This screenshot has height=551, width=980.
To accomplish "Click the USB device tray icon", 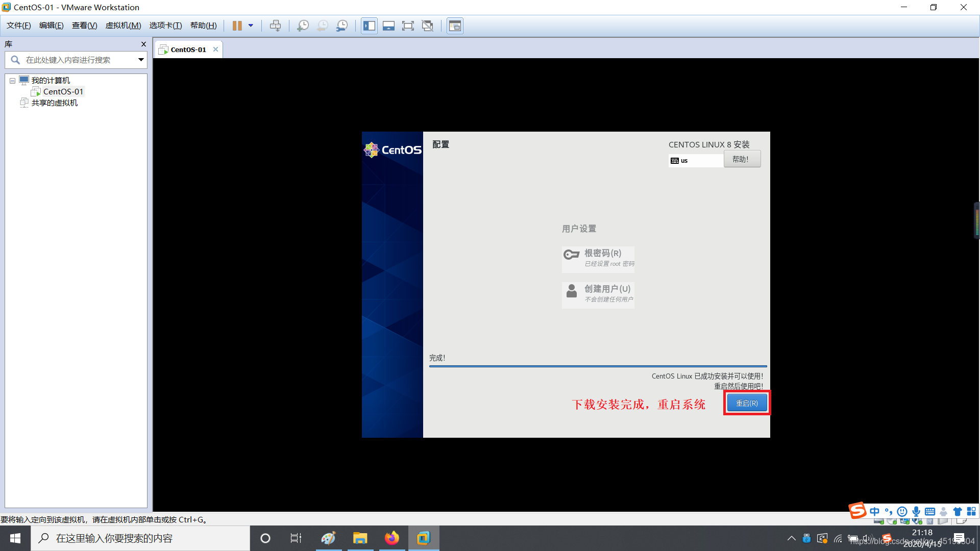I will tap(806, 538).
